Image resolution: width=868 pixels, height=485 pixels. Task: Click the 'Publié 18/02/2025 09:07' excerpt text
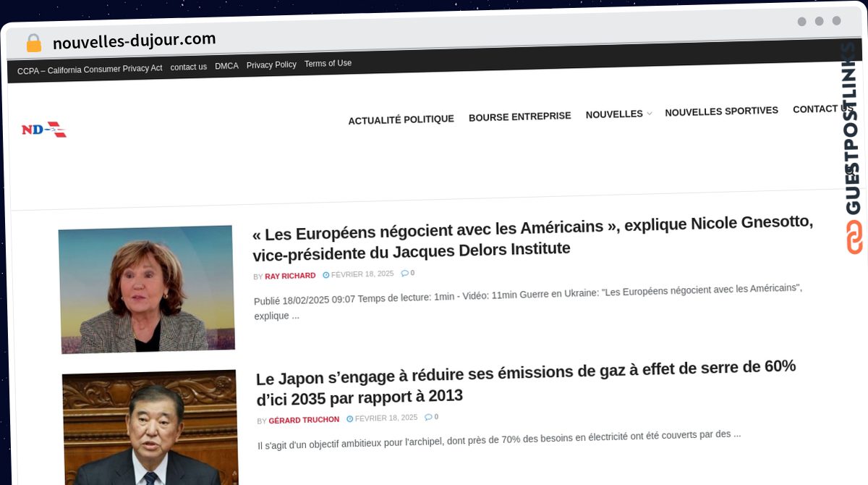528,301
